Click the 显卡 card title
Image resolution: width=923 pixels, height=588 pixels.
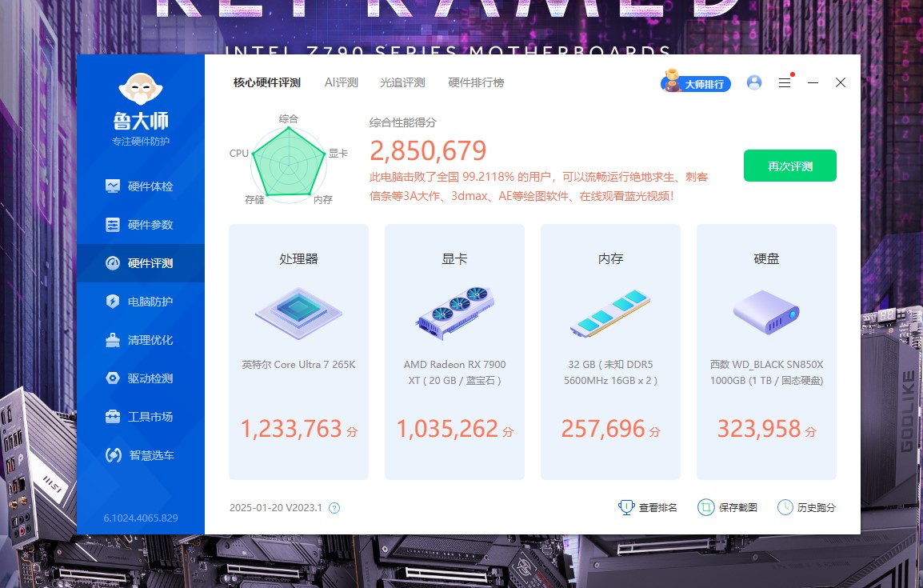454,259
